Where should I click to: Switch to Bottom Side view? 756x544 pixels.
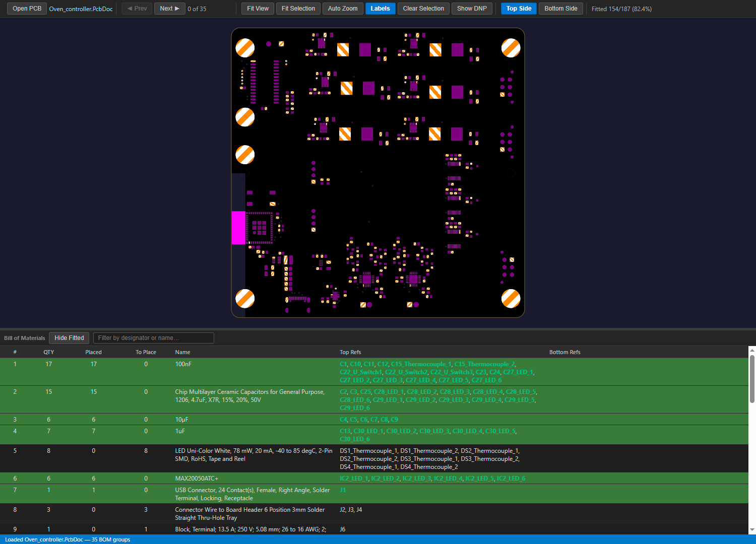[561, 9]
